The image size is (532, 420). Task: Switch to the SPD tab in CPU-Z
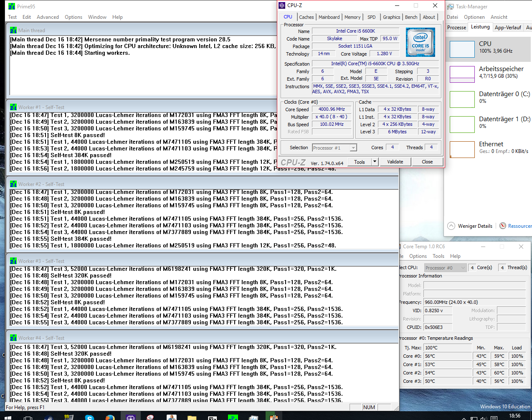pos(372,17)
